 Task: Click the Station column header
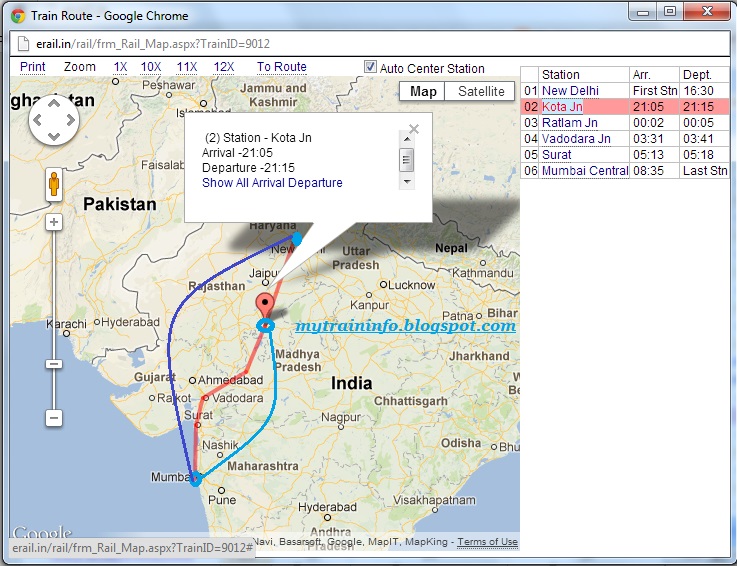(583, 75)
